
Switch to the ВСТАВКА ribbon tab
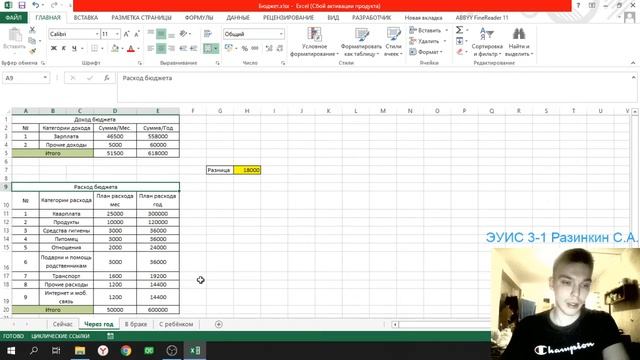pyautogui.click(x=86, y=18)
